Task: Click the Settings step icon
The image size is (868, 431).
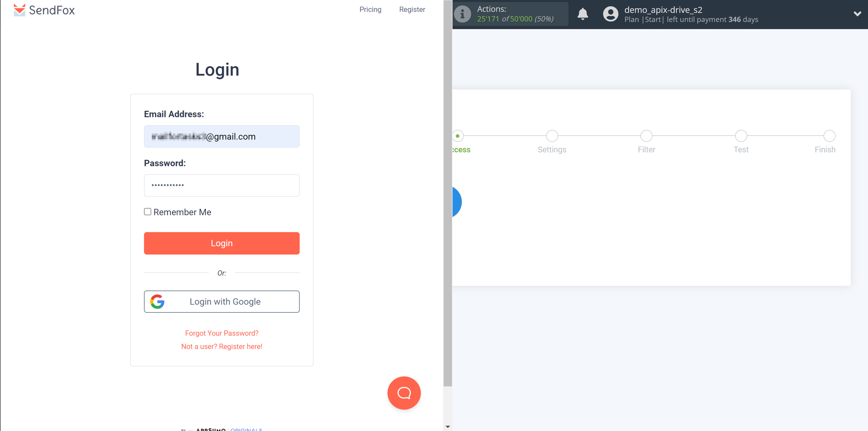Action: pos(552,135)
